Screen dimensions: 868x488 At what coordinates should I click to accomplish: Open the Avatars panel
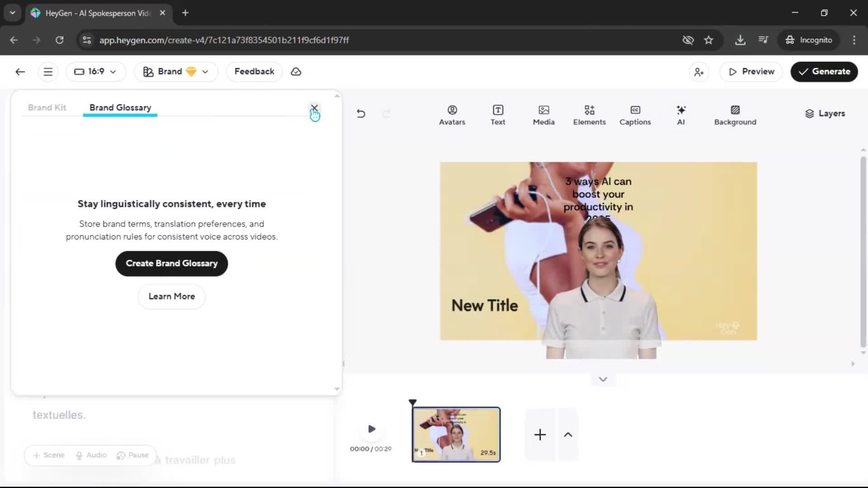click(452, 115)
